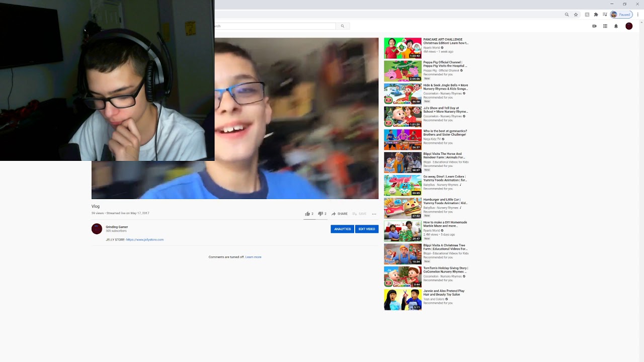
Task: Open the Extensions puzzle-piece menu
Action: (x=596, y=15)
